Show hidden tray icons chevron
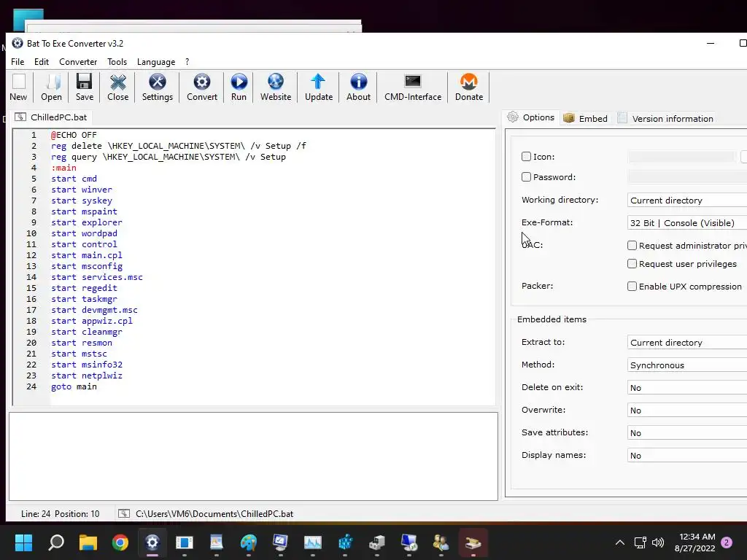Screen dimensions: 747x560 pos(620,542)
